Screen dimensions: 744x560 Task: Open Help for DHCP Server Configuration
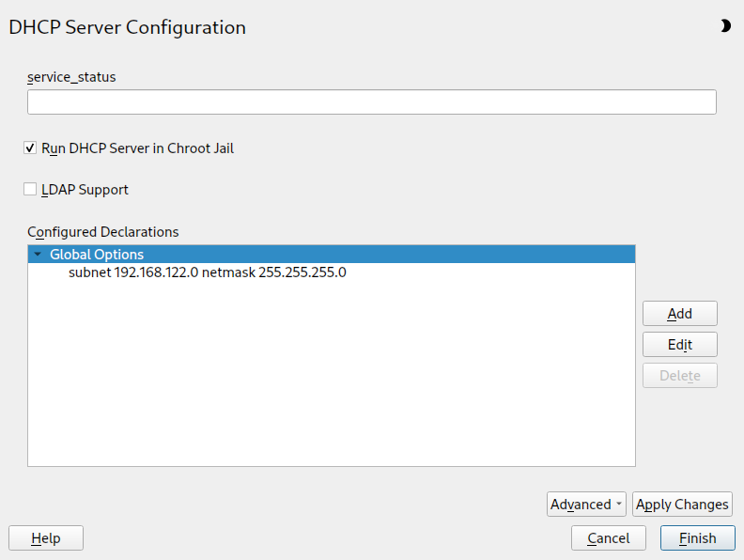tap(46, 538)
